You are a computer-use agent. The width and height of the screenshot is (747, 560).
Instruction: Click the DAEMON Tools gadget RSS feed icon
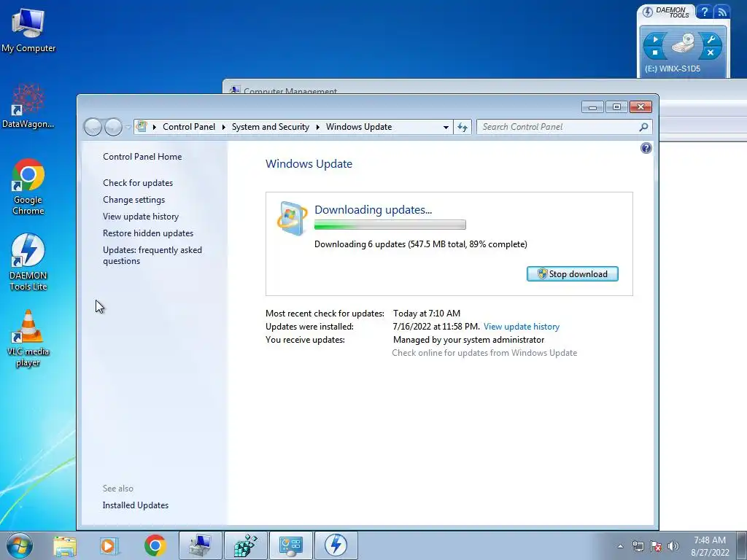point(721,12)
